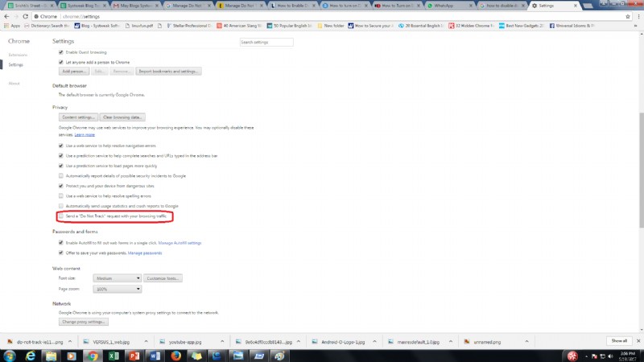Show more bookmarks with overflow chevron
This screenshot has height=362, width=644.
pos(636,26)
